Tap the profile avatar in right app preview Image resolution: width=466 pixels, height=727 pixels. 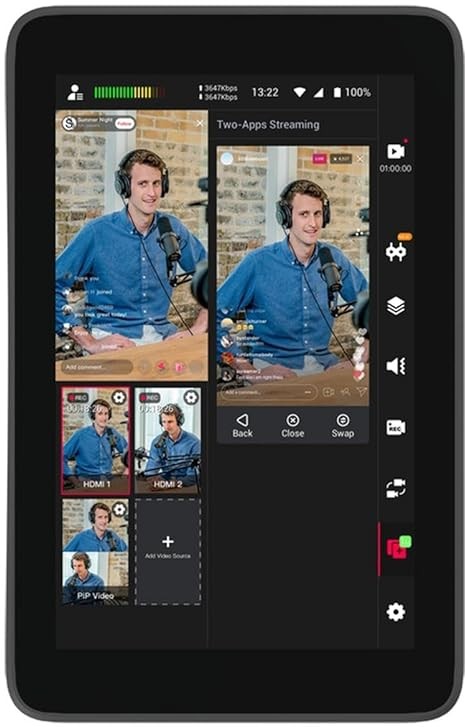[227, 159]
